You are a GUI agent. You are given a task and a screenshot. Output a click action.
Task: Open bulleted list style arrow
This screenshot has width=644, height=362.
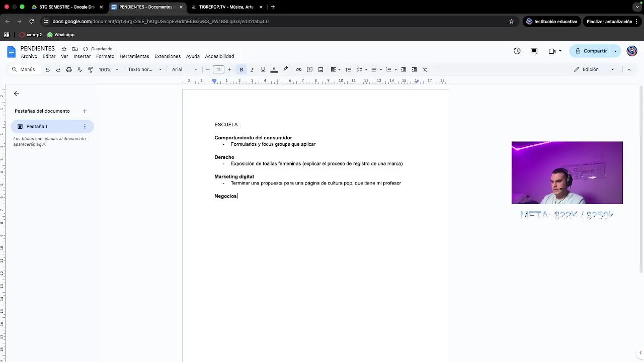click(x=381, y=69)
